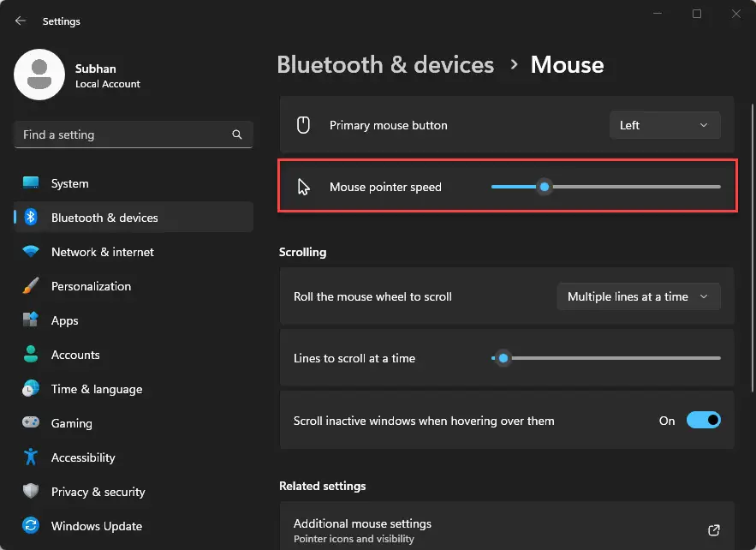This screenshot has width=756, height=550.
Task: Click the Network wifi icon
Action: (31, 251)
